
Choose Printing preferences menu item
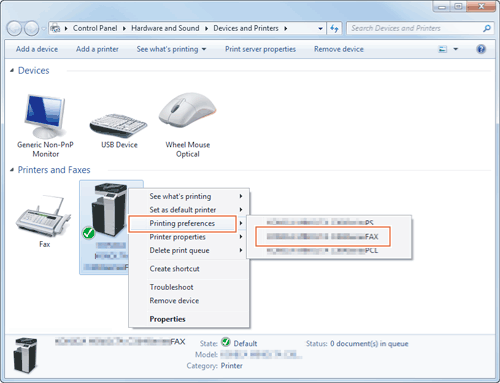(x=183, y=224)
